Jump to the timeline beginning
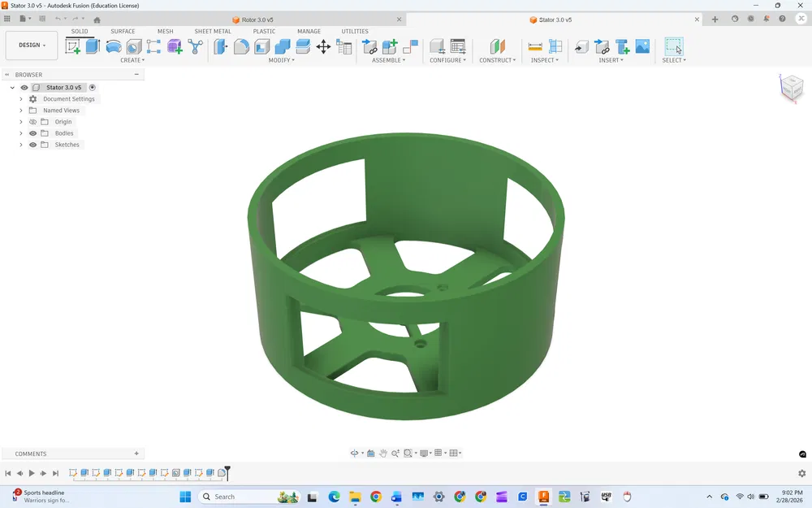The width and height of the screenshot is (812, 508). pos(8,473)
